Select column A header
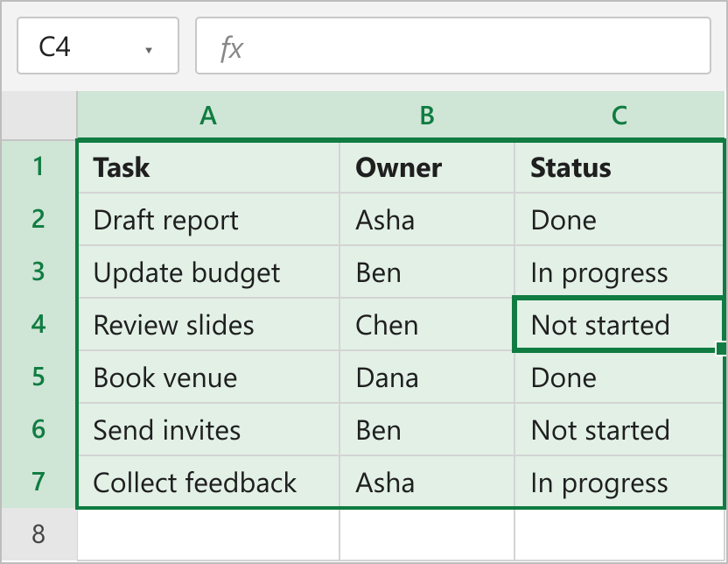The image size is (728, 564). (x=208, y=116)
